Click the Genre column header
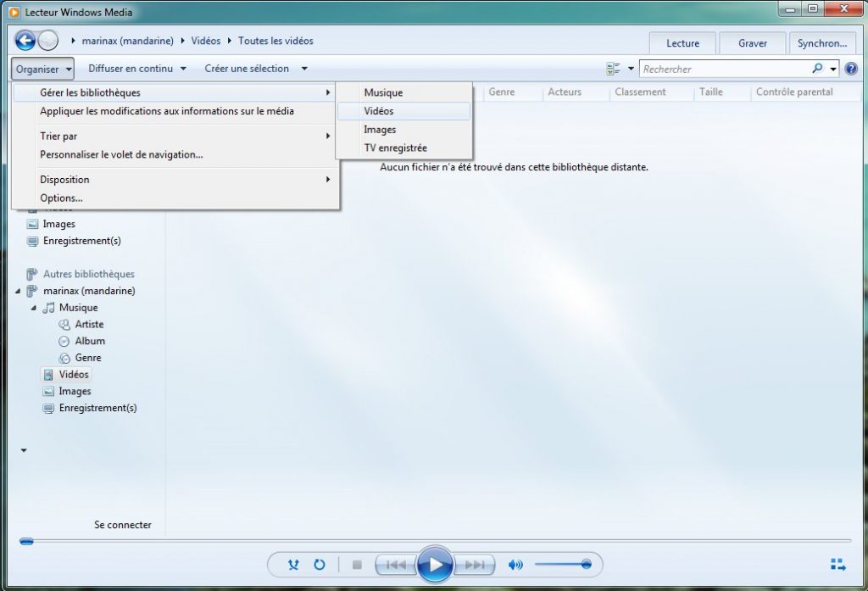The image size is (868, 591). 502,92
